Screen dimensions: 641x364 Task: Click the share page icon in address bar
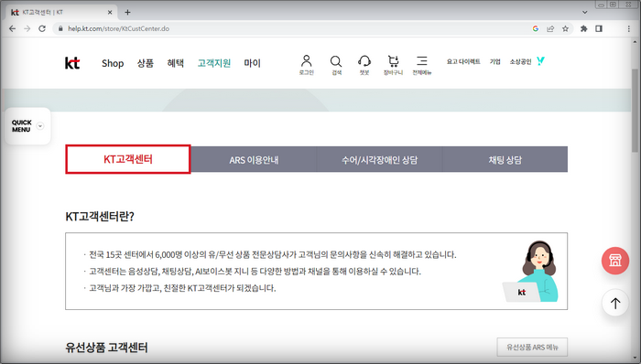point(550,28)
